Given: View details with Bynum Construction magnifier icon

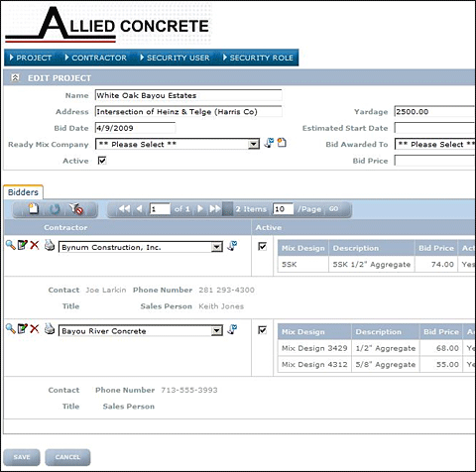Looking at the screenshot, I should (x=11, y=245).
